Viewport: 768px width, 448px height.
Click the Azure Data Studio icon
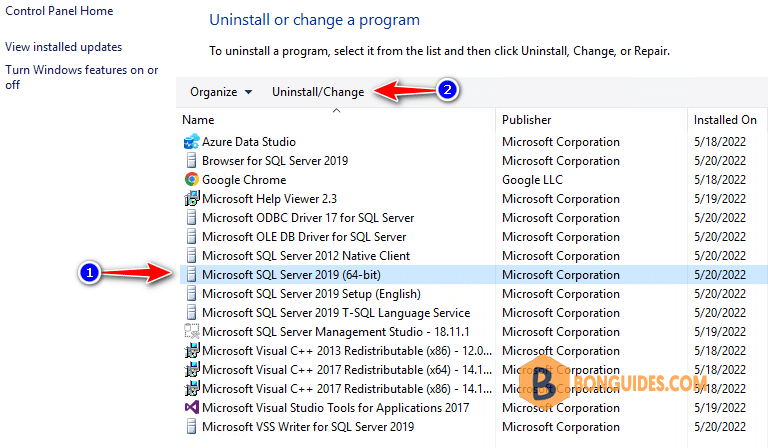pyautogui.click(x=192, y=141)
